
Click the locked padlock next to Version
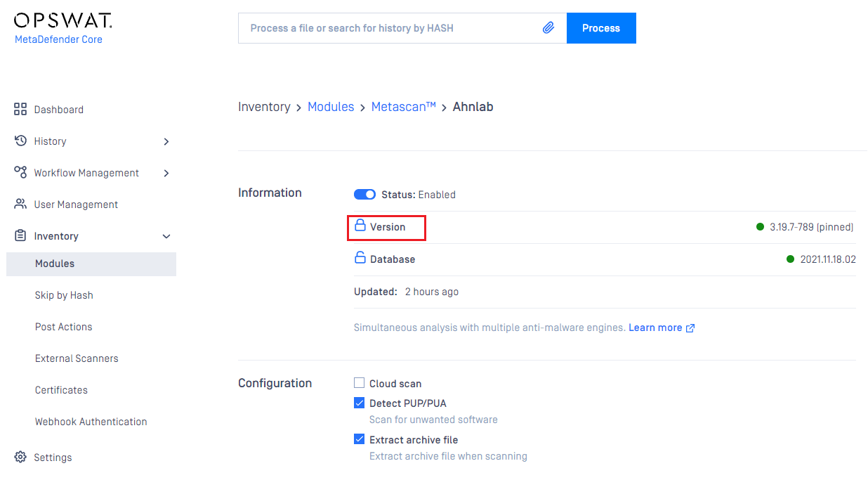click(360, 226)
